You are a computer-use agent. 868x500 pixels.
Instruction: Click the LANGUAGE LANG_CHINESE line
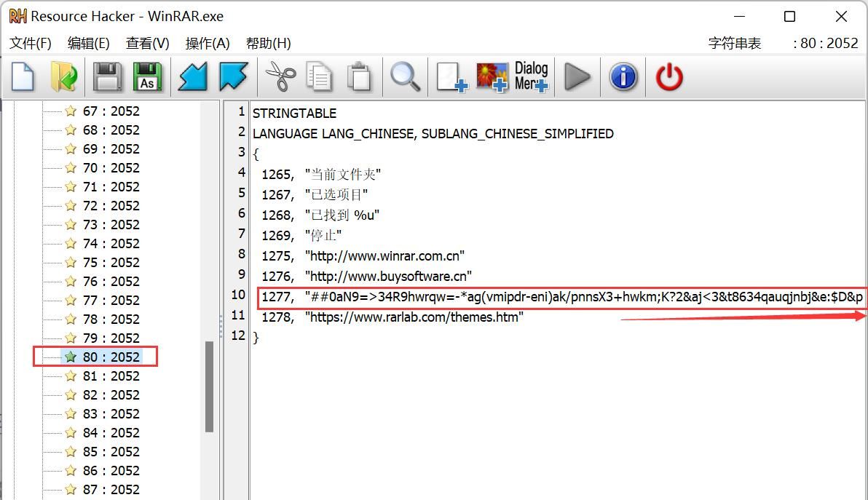[433, 134]
